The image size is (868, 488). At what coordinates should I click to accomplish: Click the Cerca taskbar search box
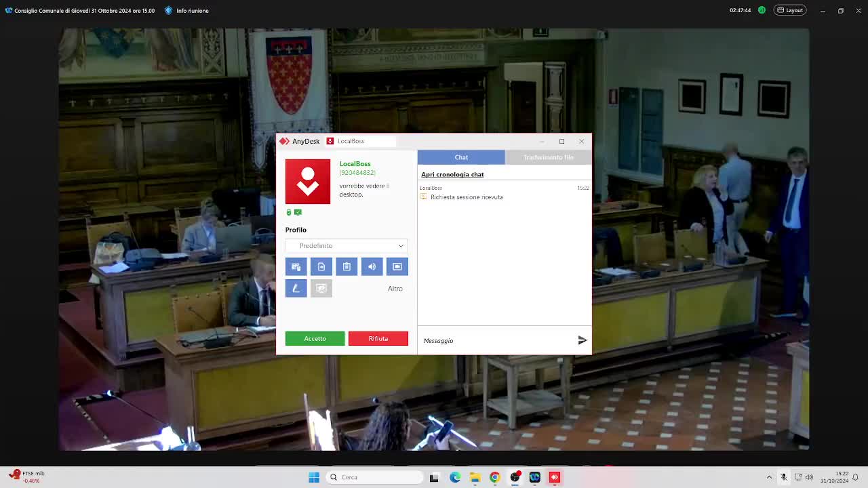tap(374, 477)
